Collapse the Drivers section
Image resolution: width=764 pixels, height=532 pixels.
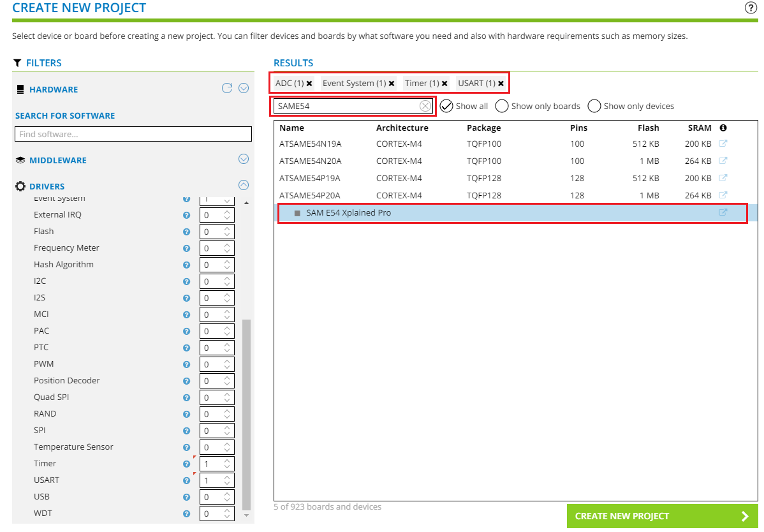tap(243, 186)
